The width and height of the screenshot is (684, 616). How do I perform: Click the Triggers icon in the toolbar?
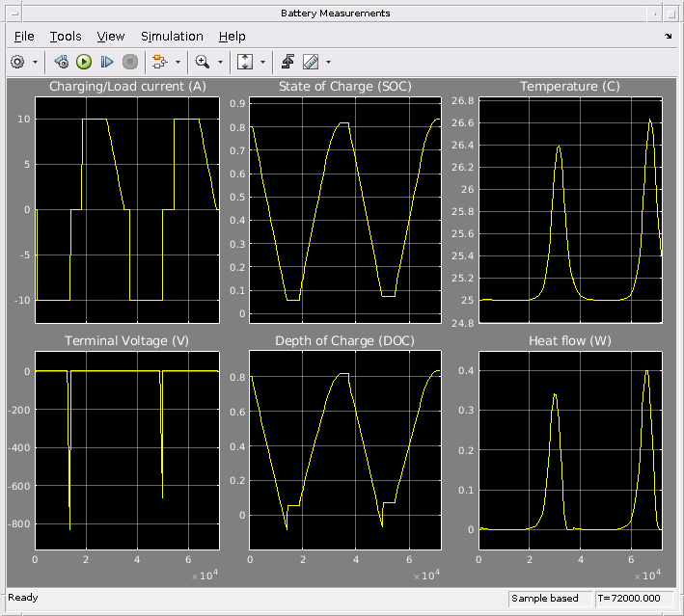pyautogui.click(x=287, y=62)
